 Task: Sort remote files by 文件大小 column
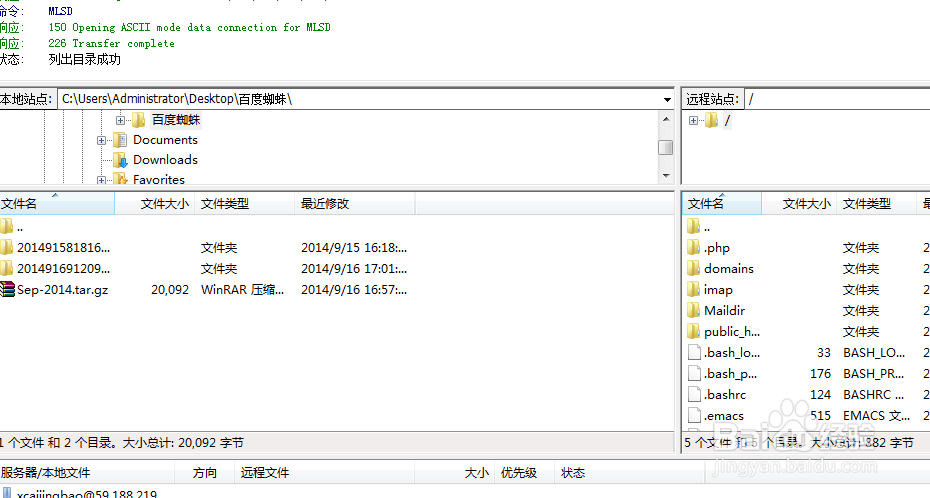point(799,203)
